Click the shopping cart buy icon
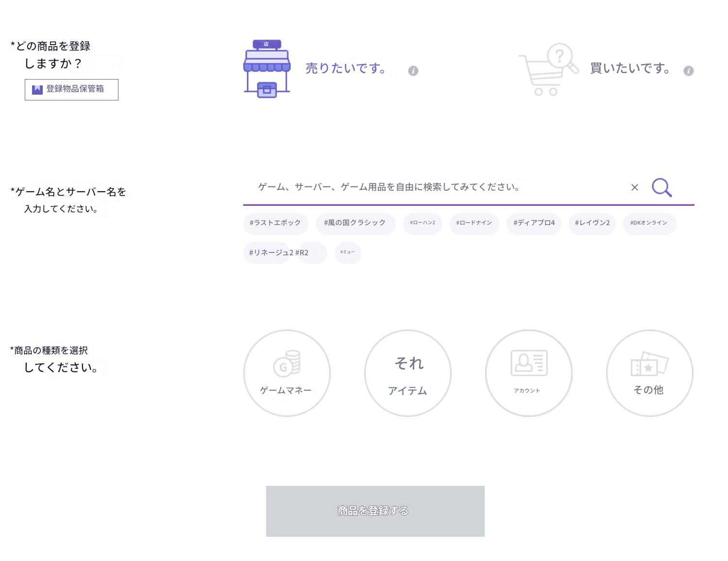The image size is (728, 561). pyautogui.click(x=547, y=69)
